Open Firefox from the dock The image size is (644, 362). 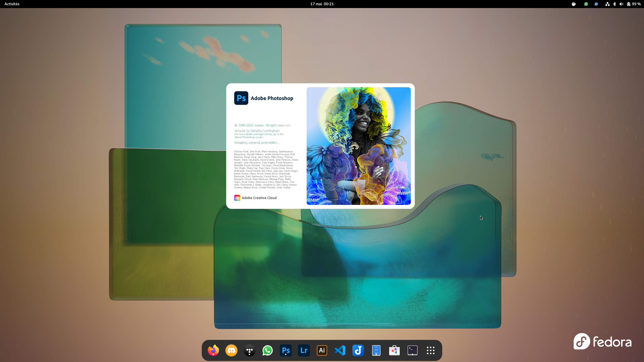pyautogui.click(x=213, y=350)
